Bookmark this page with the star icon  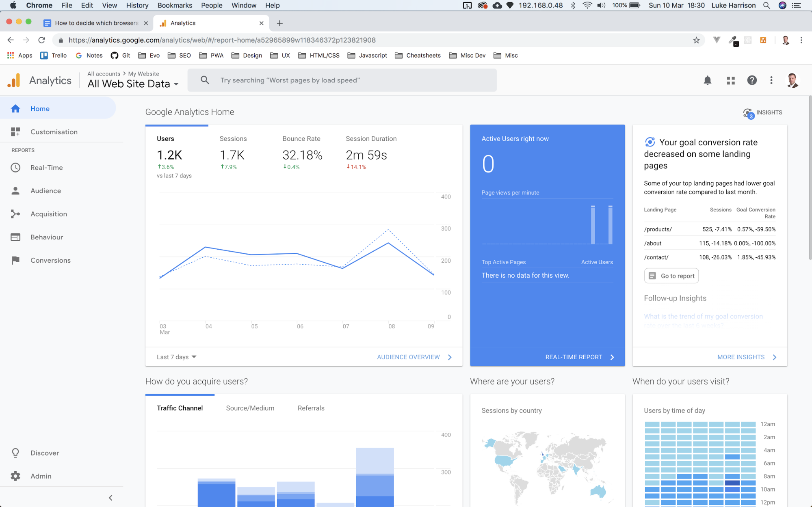[x=696, y=40]
